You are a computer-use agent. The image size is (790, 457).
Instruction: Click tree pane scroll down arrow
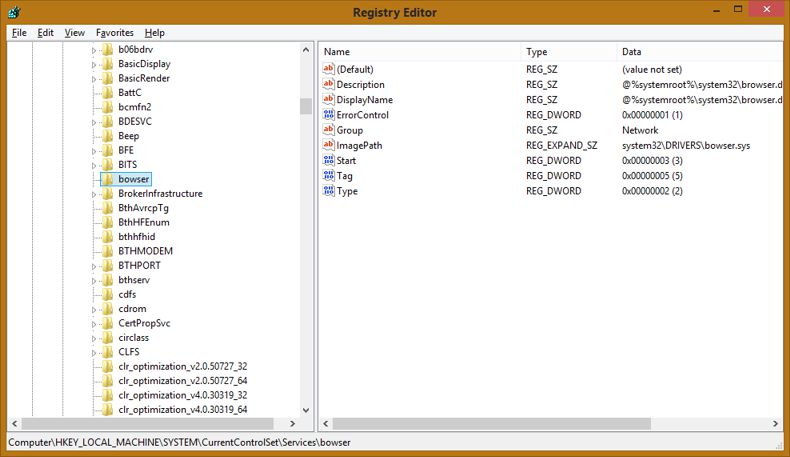(x=306, y=410)
